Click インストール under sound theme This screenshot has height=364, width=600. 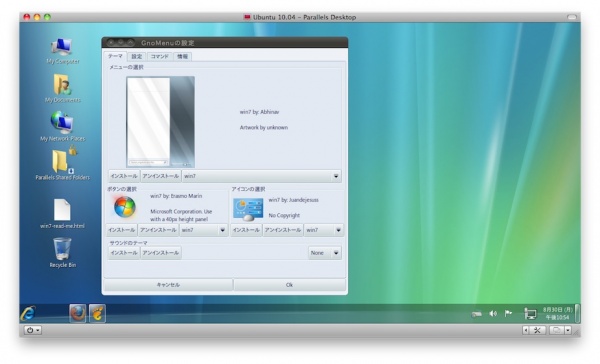pos(124,253)
